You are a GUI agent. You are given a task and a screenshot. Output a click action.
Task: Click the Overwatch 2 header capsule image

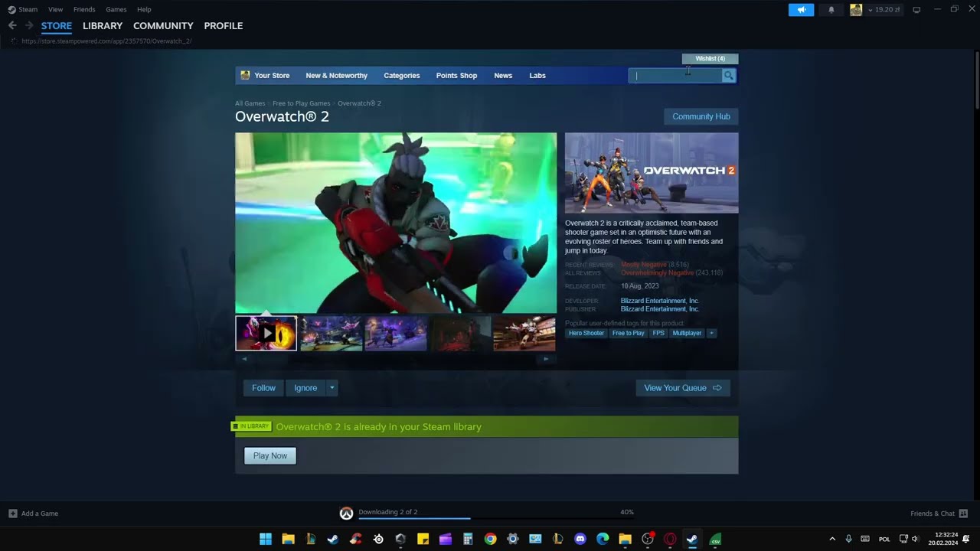point(652,173)
